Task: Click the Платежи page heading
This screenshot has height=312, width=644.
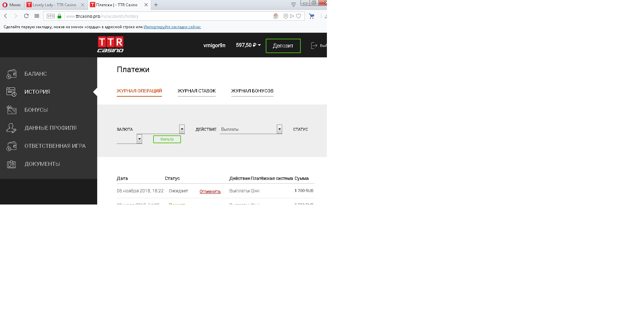Action: 133,69
